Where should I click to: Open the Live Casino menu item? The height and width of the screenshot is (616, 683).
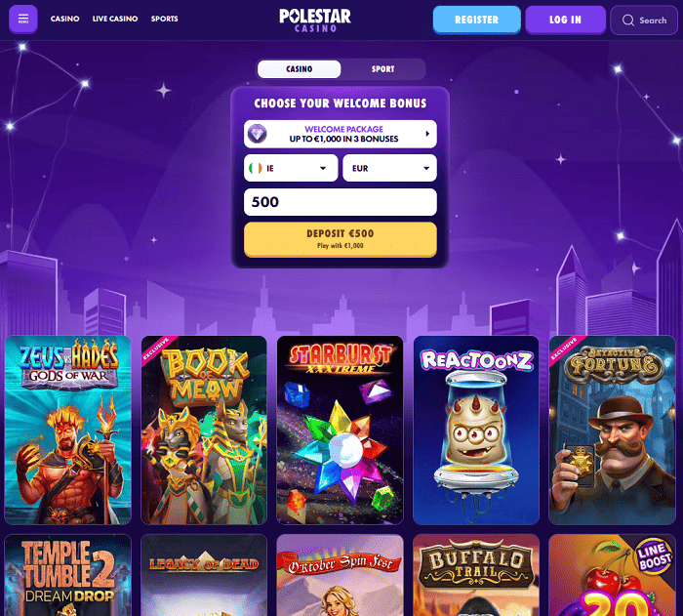click(x=115, y=19)
